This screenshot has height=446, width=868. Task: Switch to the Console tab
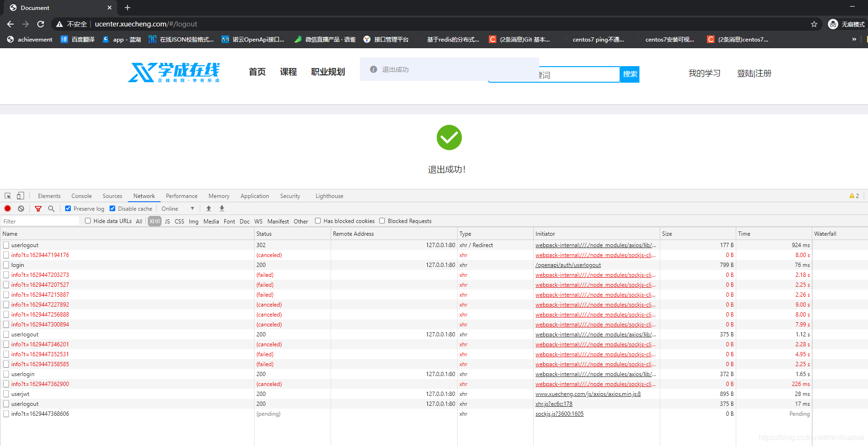[x=82, y=196]
